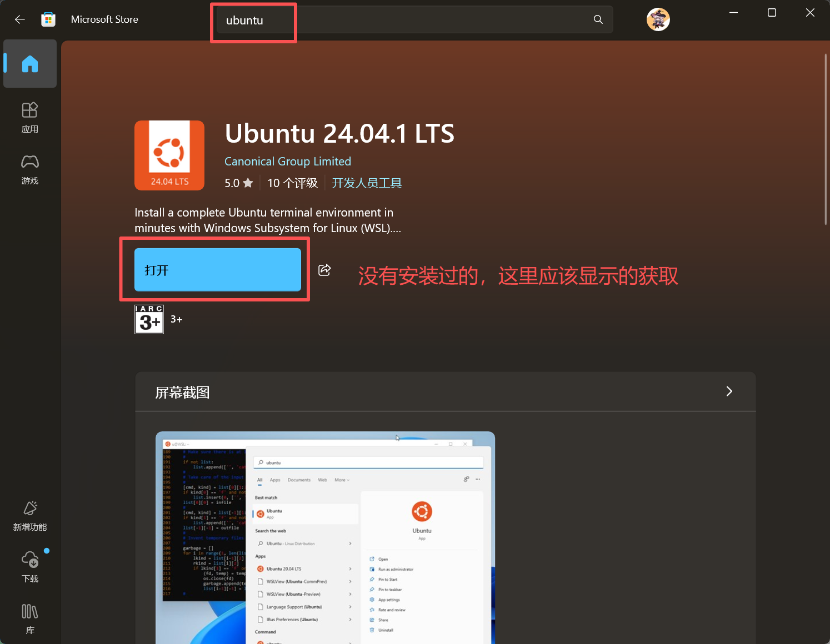This screenshot has width=830, height=644.
Task: Click the vertical scrollbar on right edge
Action: pyautogui.click(x=826, y=139)
